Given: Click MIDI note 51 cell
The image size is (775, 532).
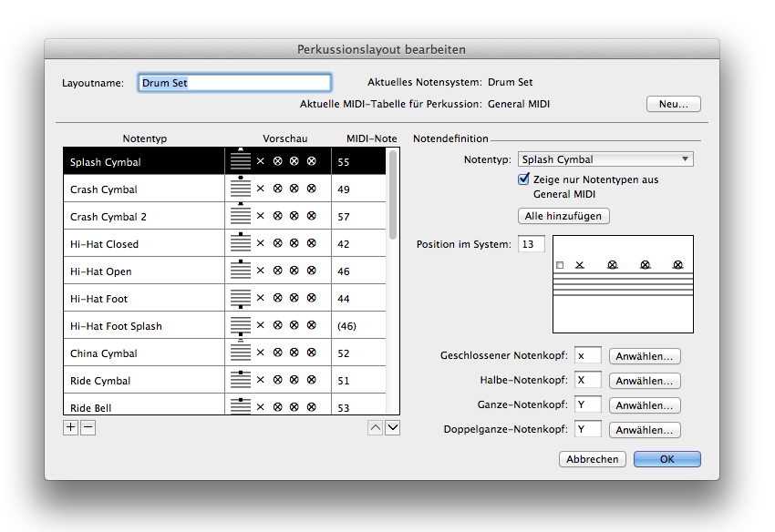Looking at the screenshot, I should point(358,381).
